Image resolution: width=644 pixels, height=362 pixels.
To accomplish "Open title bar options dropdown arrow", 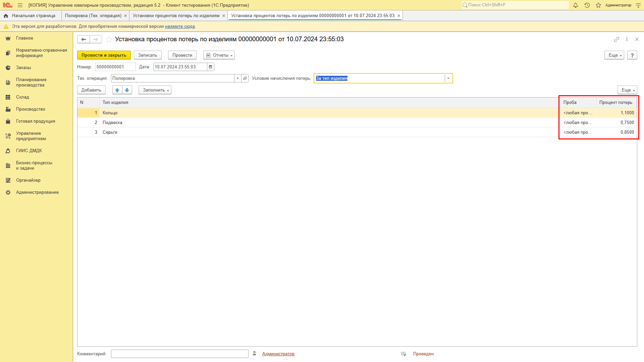I will pyautogui.click(x=638, y=5).
